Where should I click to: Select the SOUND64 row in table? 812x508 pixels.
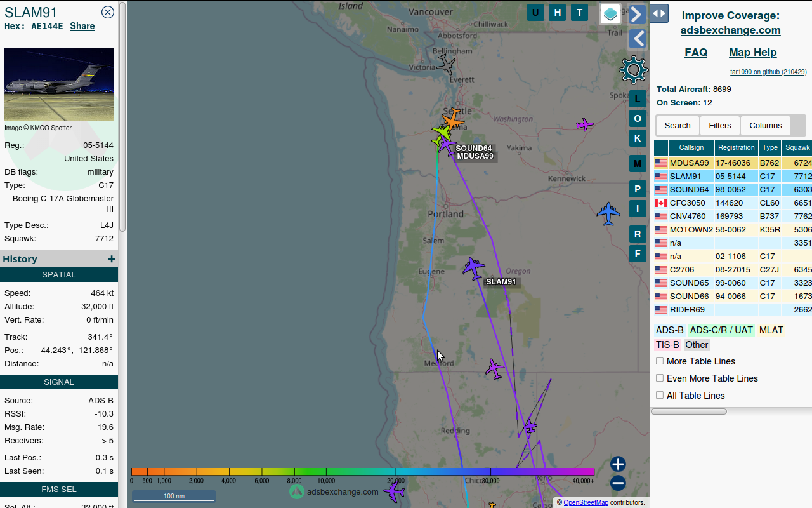[733, 190]
